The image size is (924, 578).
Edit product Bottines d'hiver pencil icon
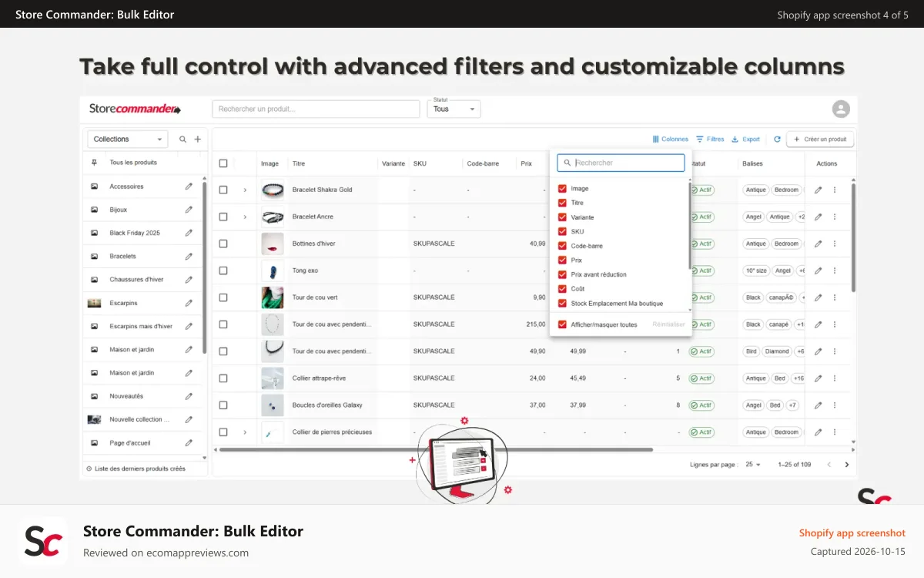(818, 244)
